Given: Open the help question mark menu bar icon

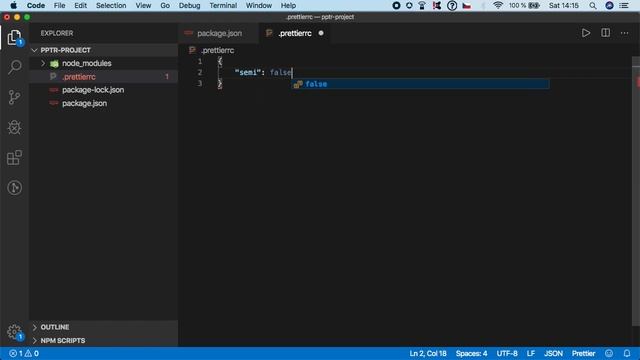Looking at the screenshot, I should point(452,5).
